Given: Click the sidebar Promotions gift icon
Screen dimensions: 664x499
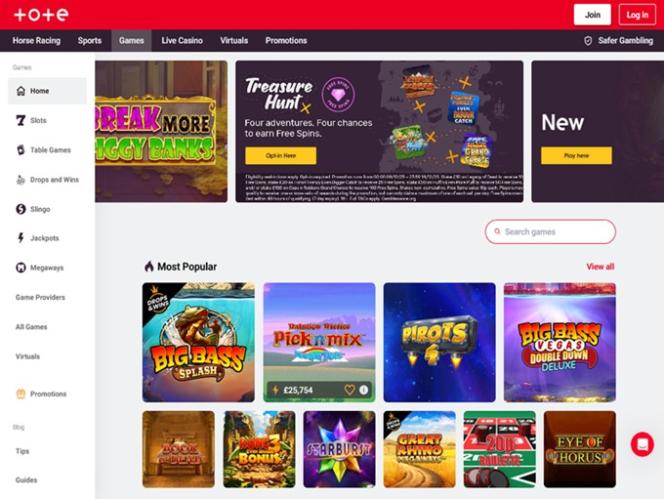Looking at the screenshot, I should click(21, 394).
